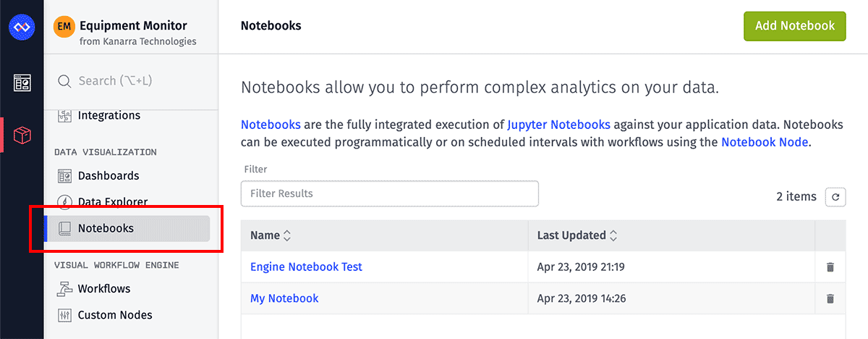
Task: Click the Losant logo icon
Action: coord(22,27)
